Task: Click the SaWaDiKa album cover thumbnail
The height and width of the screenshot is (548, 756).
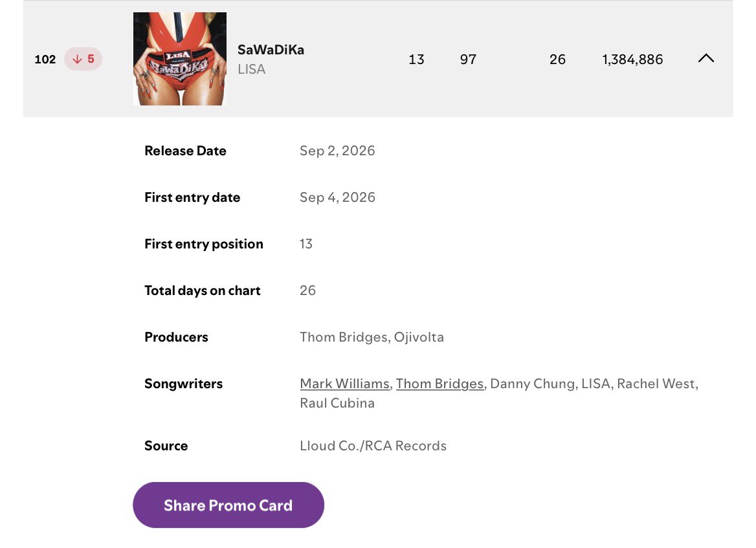Action: (x=180, y=59)
